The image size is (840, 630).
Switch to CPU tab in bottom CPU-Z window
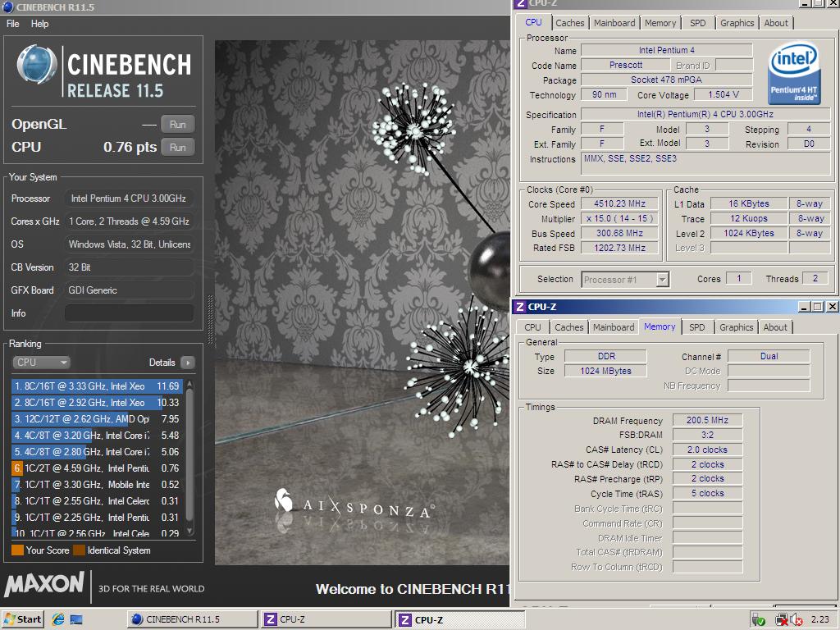[532, 327]
